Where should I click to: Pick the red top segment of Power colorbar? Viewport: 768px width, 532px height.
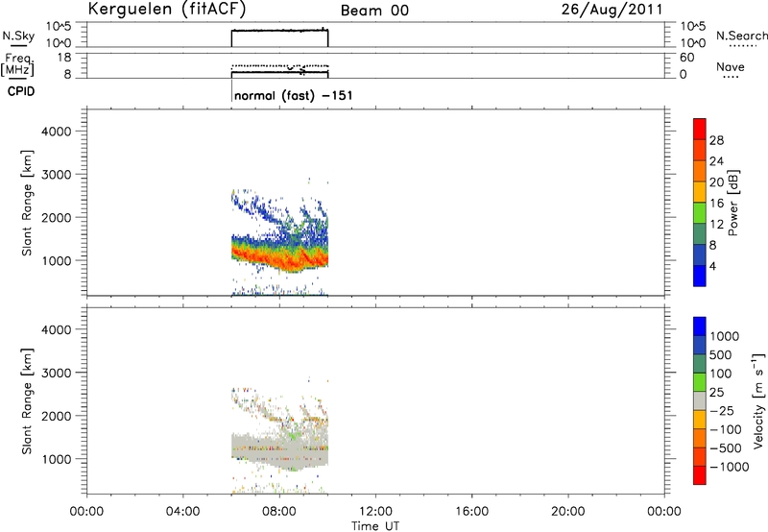pyautogui.click(x=700, y=130)
